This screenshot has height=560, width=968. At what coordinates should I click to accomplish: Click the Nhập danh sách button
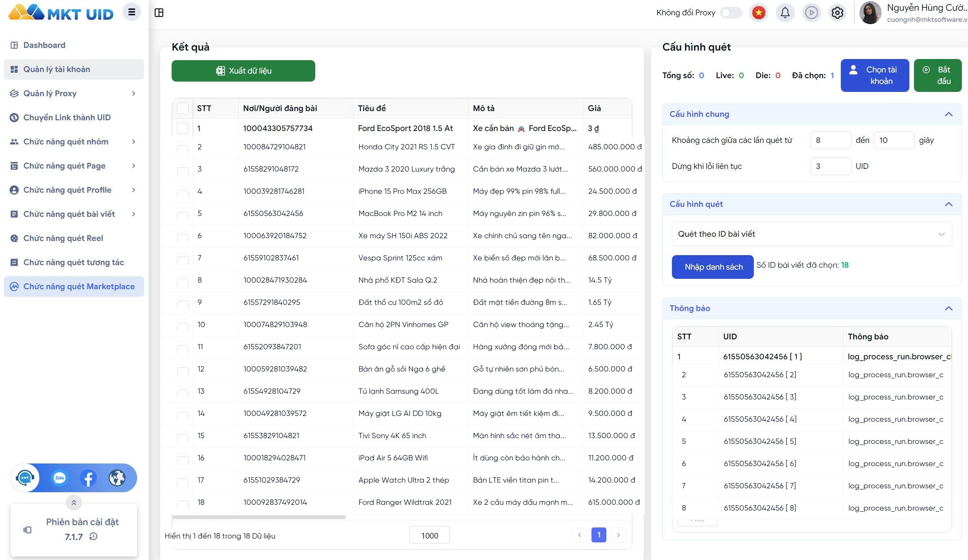pos(712,267)
